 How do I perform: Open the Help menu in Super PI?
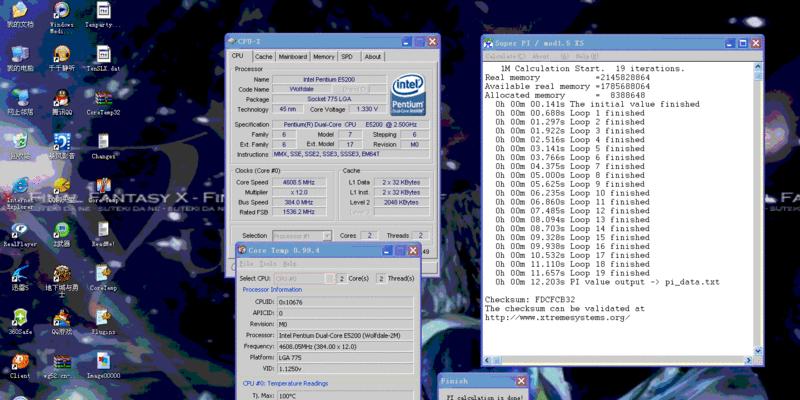coord(587,56)
